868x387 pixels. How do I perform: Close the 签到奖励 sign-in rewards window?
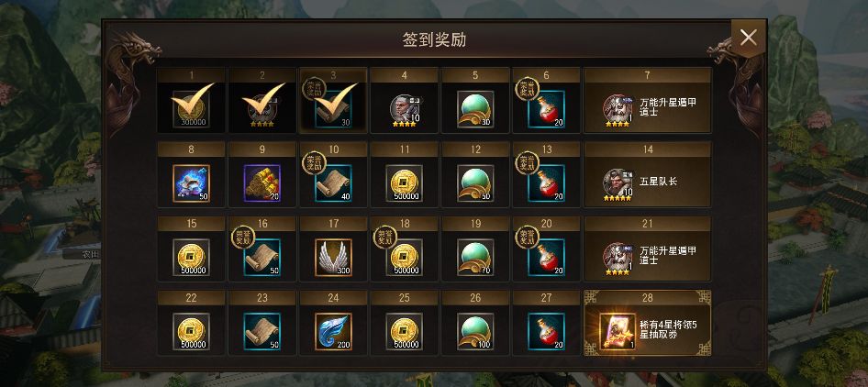pyautogui.click(x=749, y=38)
